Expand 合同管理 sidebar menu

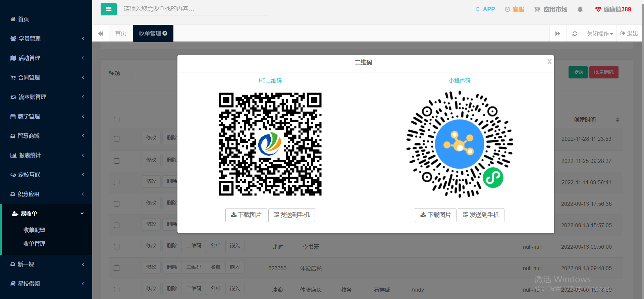click(x=46, y=77)
